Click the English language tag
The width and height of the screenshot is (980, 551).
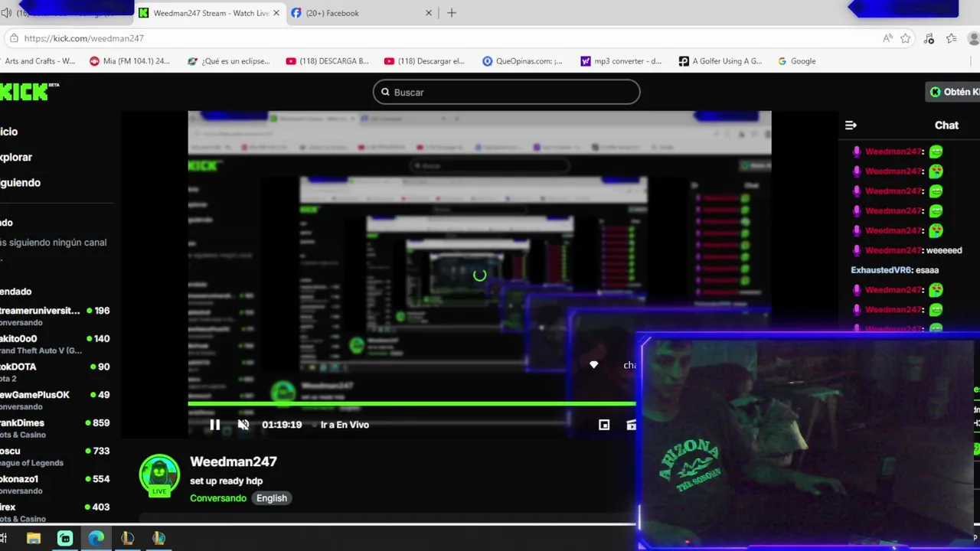[x=272, y=498]
